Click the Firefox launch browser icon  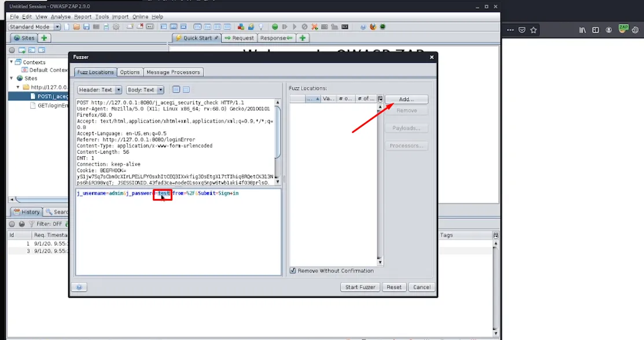[x=373, y=27]
